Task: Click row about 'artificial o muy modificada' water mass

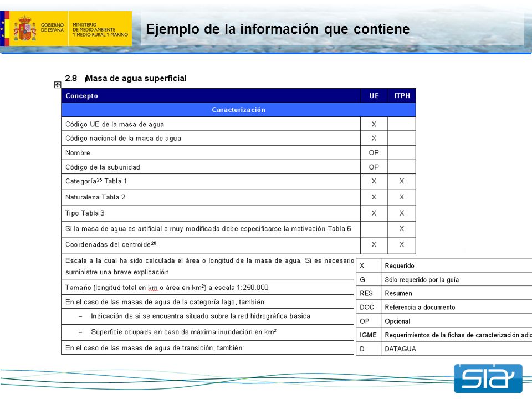Action: 238,229
